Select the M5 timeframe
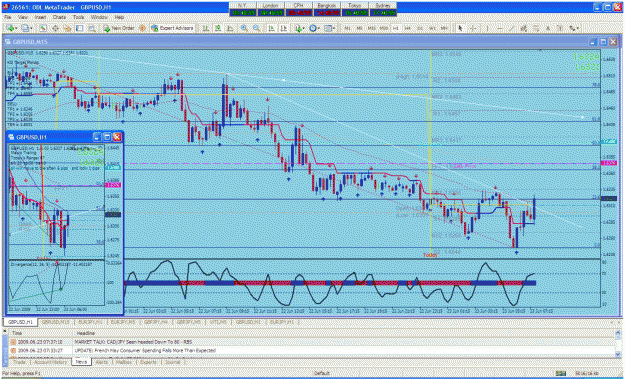Viewport: 625px width, 379px height. pos(360,28)
